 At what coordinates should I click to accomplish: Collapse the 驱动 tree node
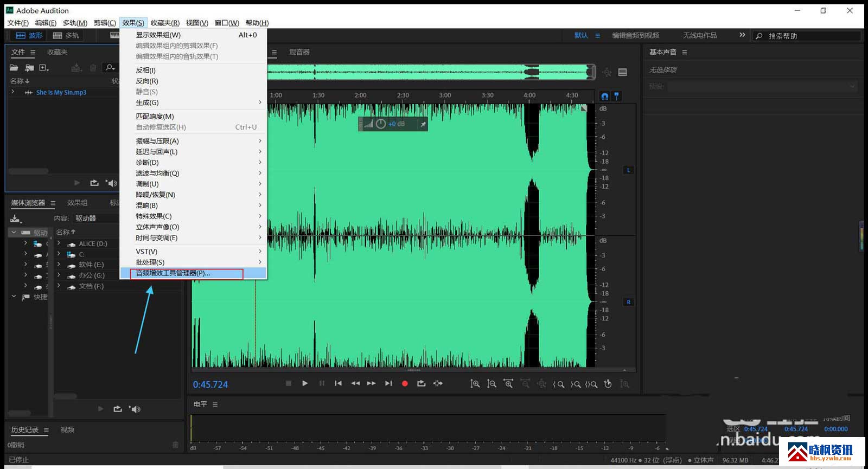(x=14, y=232)
